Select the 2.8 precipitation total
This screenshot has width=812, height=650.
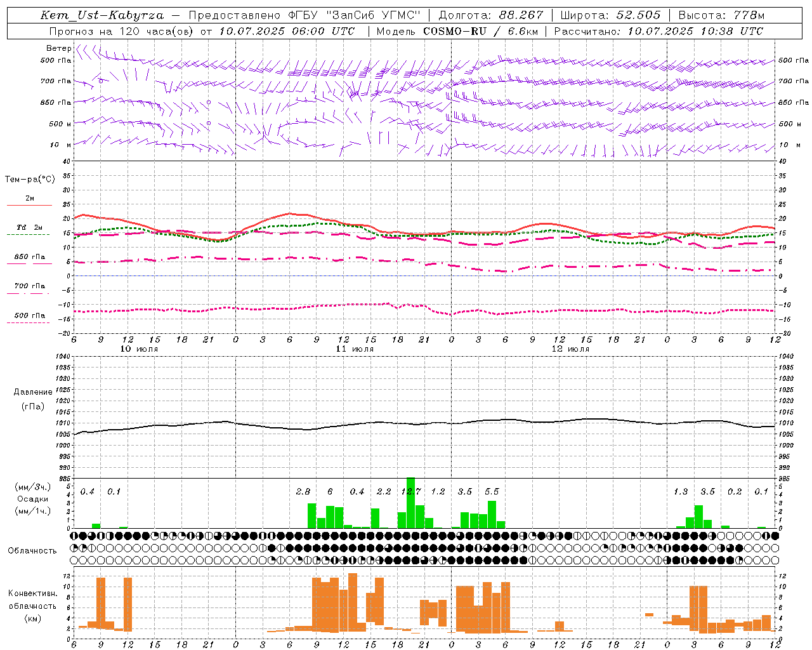[x=303, y=492]
